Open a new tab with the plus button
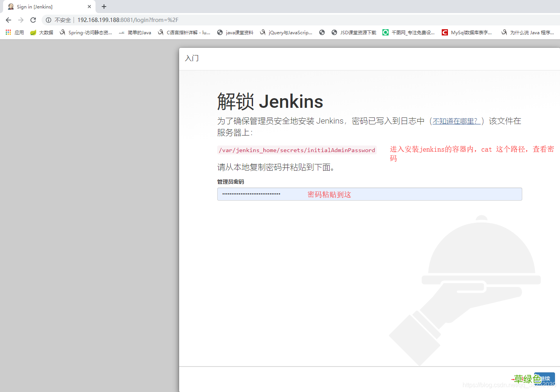Image resolution: width=560 pixels, height=392 pixels. [x=104, y=7]
